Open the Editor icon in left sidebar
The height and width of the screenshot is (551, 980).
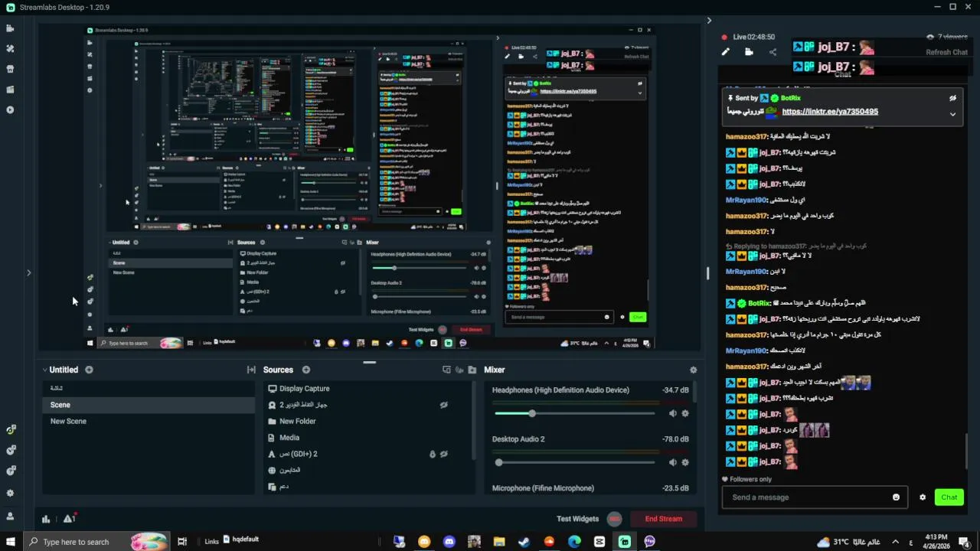click(10, 28)
